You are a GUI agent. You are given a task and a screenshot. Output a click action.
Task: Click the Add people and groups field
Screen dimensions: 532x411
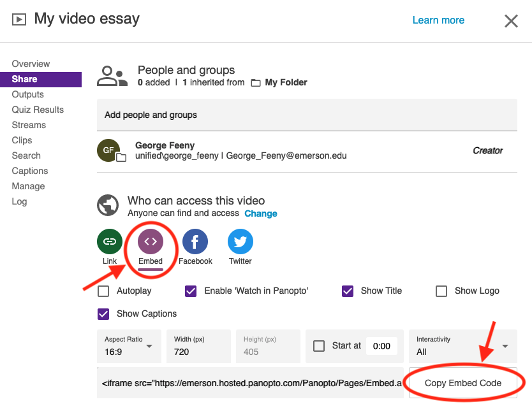(306, 115)
